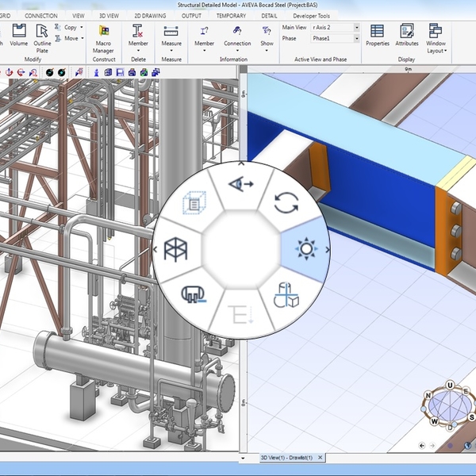Click the U direction on view compass
Viewport: 476px width, 476px height.
pos(450,386)
